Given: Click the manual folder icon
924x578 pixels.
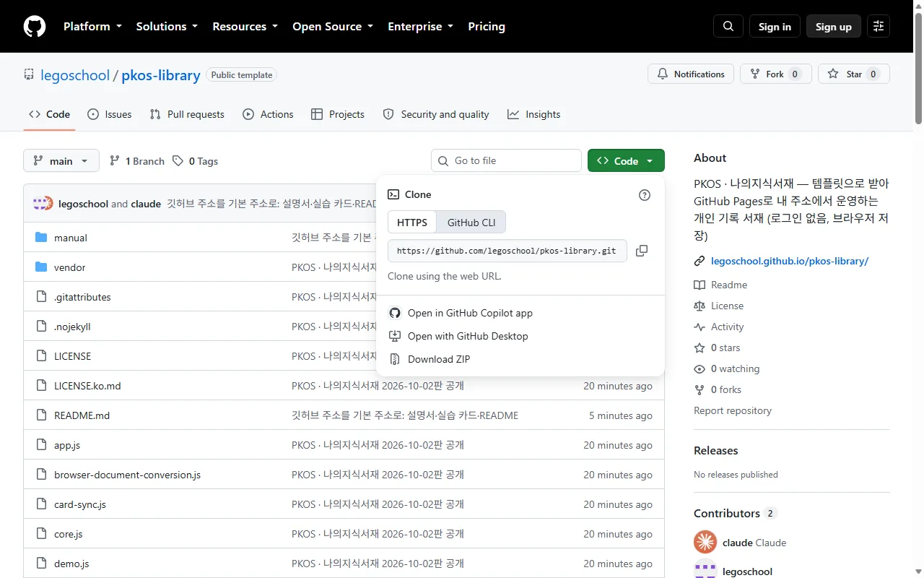Looking at the screenshot, I should point(41,238).
